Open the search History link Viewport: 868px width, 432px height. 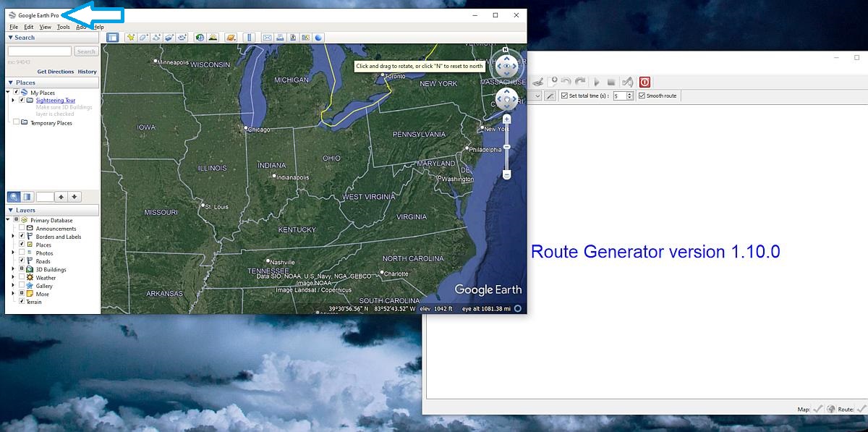coord(88,72)
